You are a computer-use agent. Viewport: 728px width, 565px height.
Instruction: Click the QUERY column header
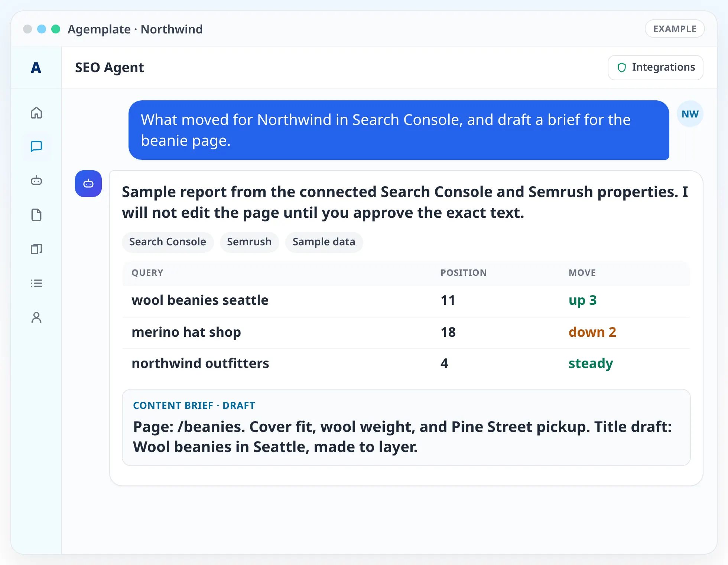point(147,272)
